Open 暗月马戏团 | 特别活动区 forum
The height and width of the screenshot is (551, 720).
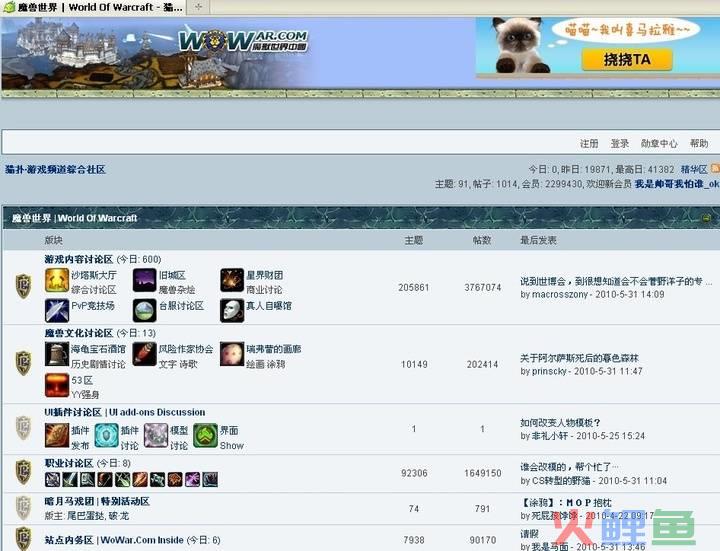[x=97, y=501]
